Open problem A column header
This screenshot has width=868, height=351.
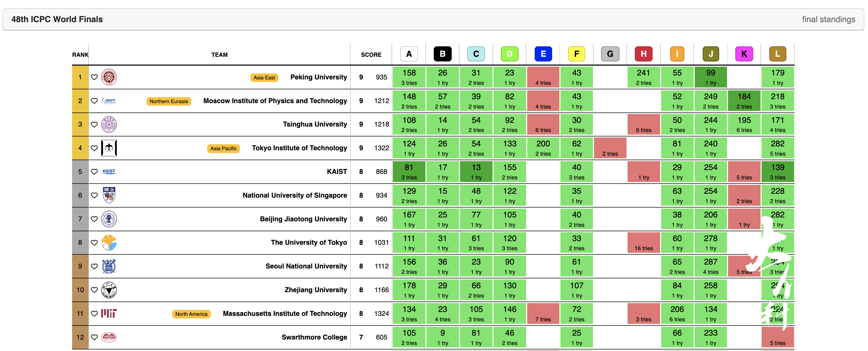tap(409, 54)
